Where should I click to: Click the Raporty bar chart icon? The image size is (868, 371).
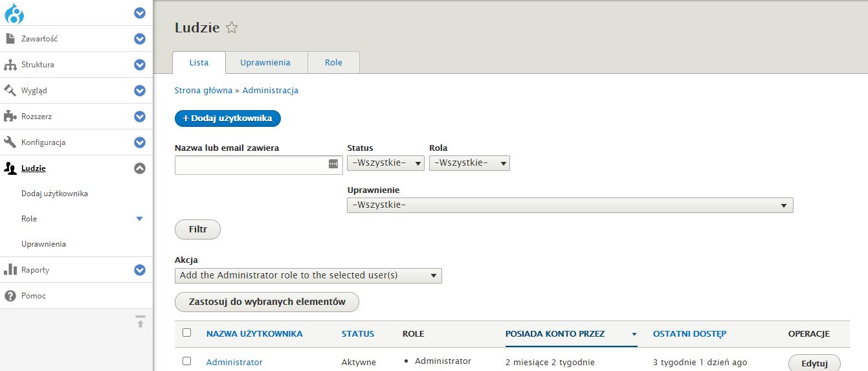coord(10,270)
